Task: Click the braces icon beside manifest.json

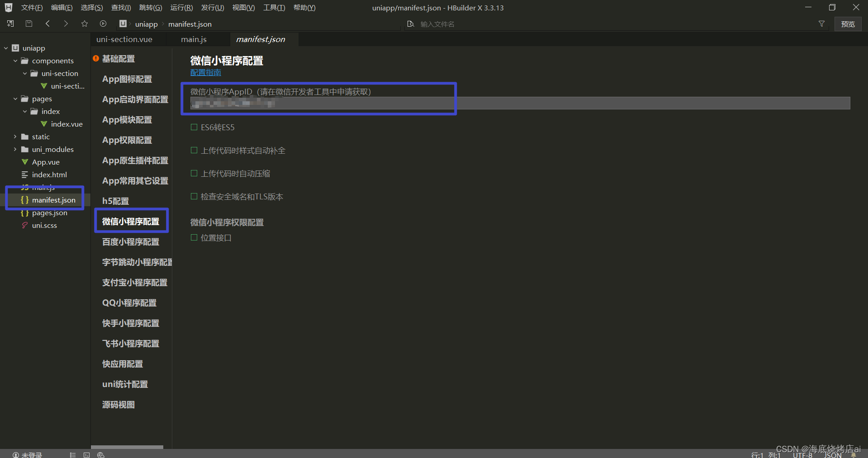Action: (x=25, y=200)
